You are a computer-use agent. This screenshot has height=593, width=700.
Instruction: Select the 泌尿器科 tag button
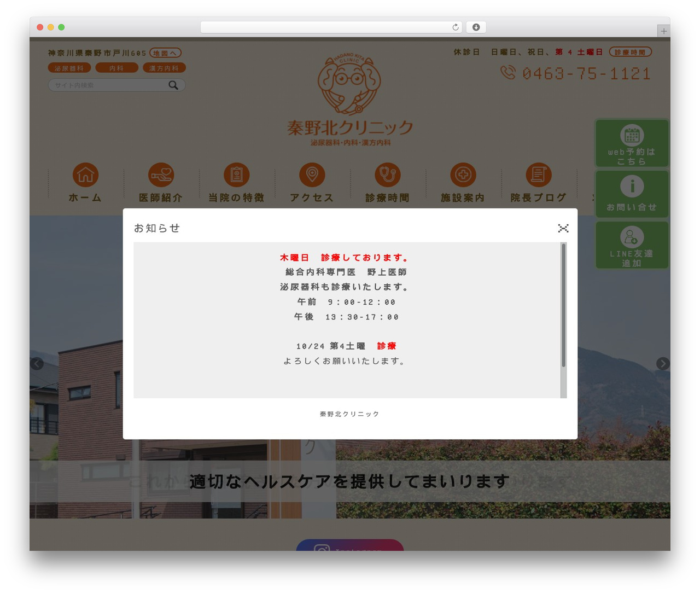click(69, 68)
